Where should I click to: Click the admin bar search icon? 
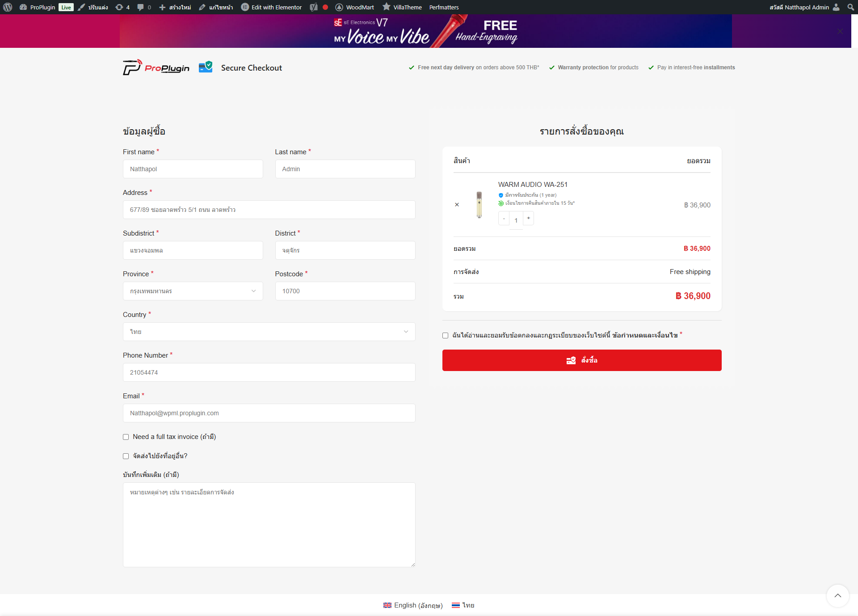[x=850, y=7]
